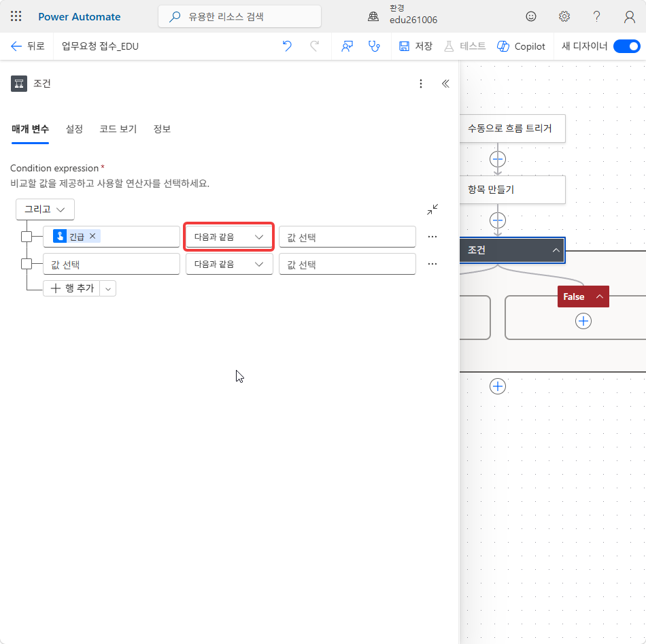Click the flow name 업무요청 접수_EDU
646x644 pixels.
click(x=100, y=46)
